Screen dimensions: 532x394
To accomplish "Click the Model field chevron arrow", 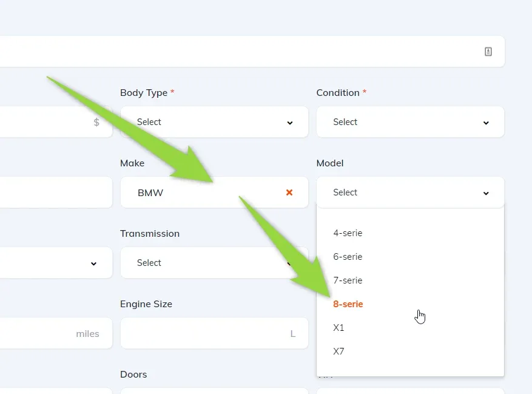I will tap(486, 193).
